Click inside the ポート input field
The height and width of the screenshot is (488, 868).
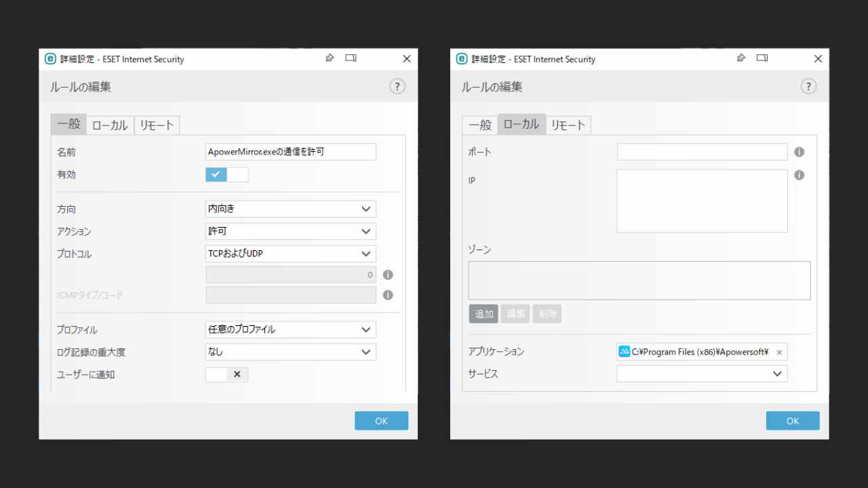click(x=702, y=152)
